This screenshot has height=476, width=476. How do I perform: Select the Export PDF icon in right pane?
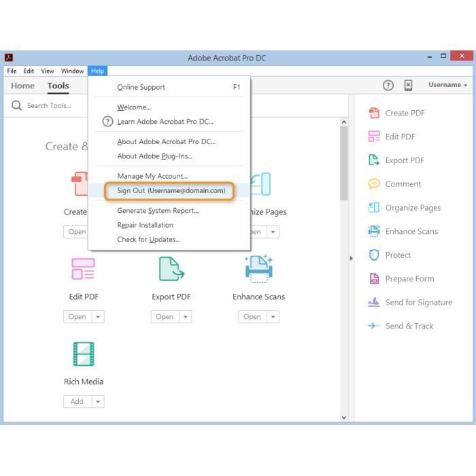point(374,160)
